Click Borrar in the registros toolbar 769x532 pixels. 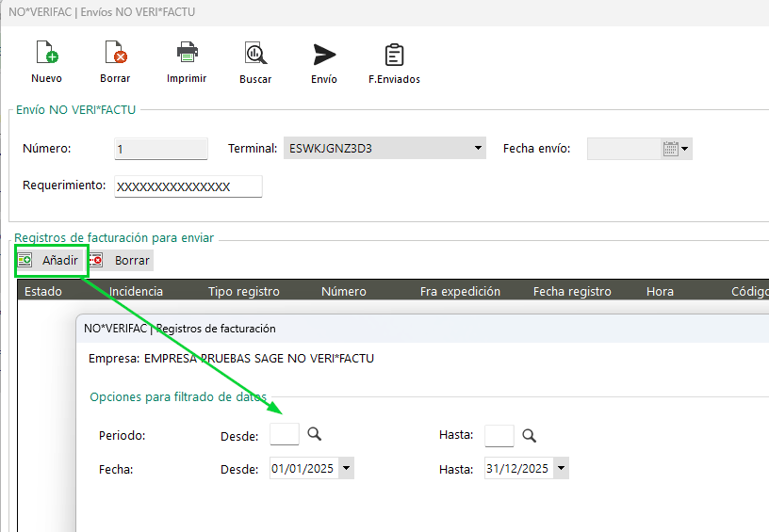(x=122, y=260)
